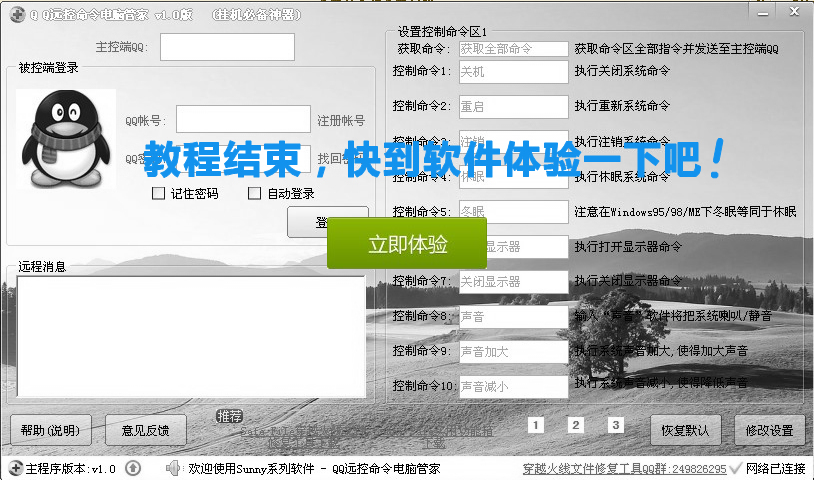Open the 注册帐号 register account link
This screenshot has height=480, width=814.
click(341, 120)
